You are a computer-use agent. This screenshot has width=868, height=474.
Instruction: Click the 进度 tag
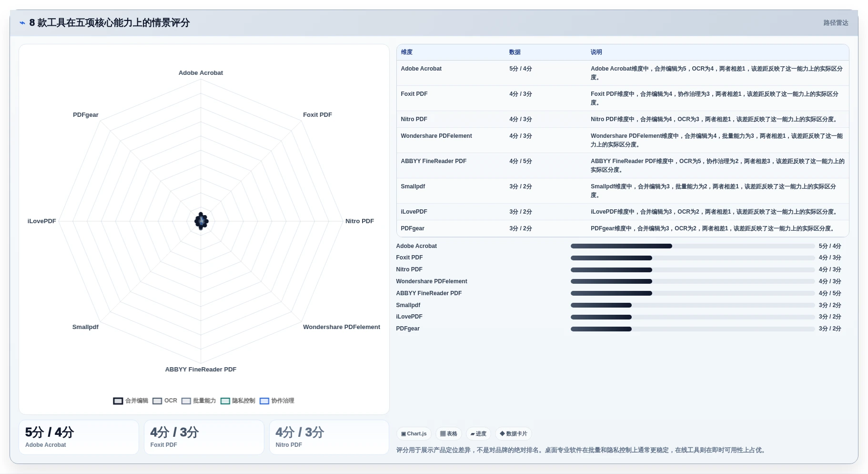point(478,434)
